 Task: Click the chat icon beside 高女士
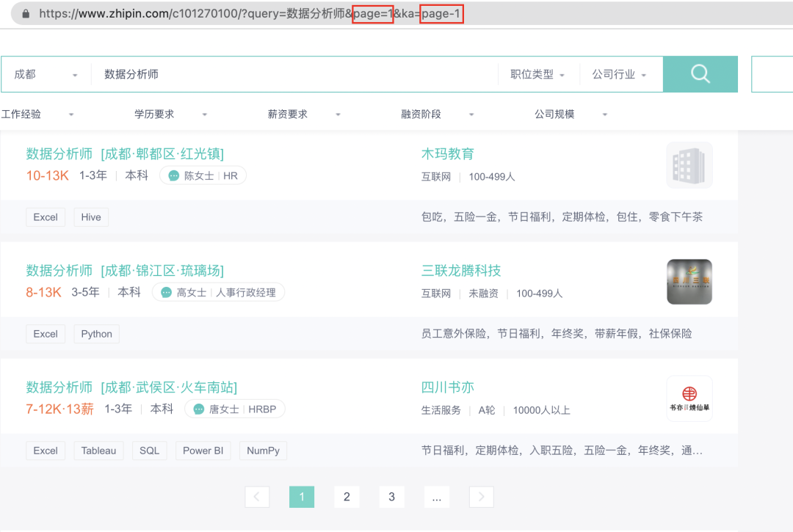tap(167, 292)
